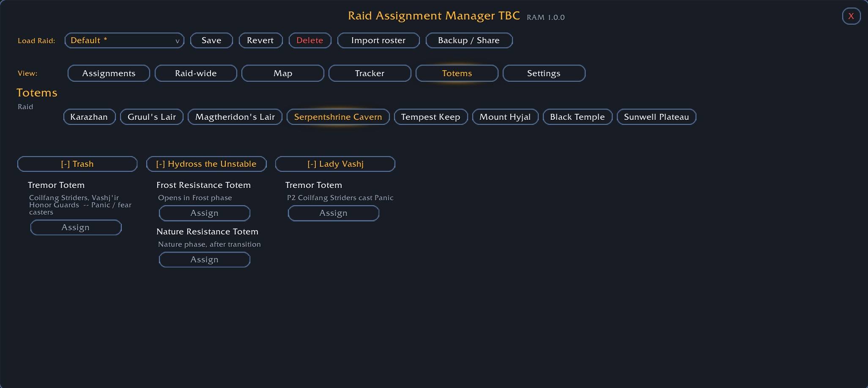Viewport: 868px width, 388px height.
Task: Click the 'RAM 1.0.0' version text
Action: click(546, 17)
